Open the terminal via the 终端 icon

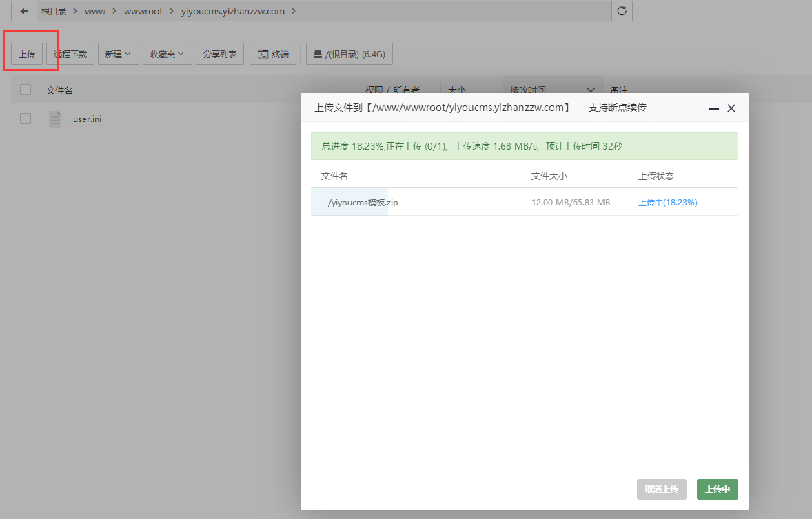[x=273, y=53]
